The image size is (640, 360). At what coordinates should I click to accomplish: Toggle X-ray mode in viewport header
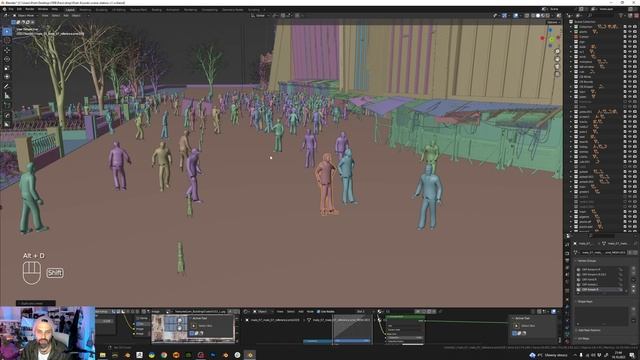[x=527, y=16]
